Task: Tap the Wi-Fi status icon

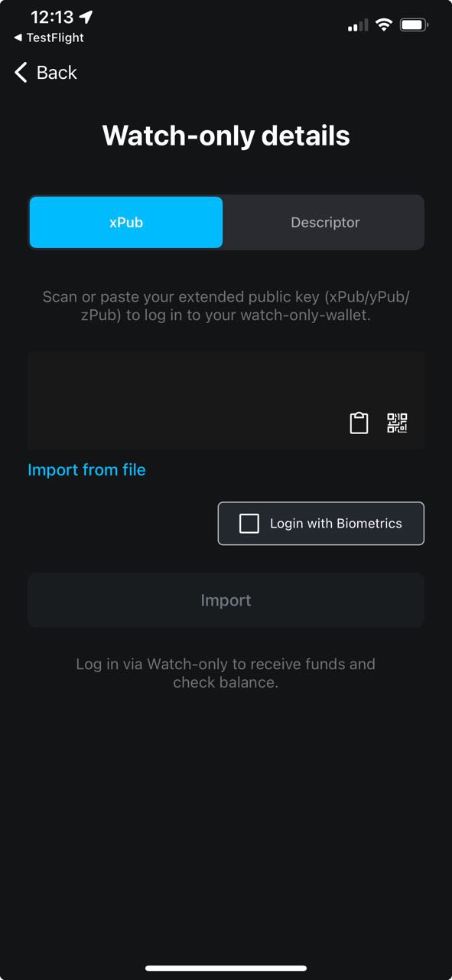Action: coord(383,25)
